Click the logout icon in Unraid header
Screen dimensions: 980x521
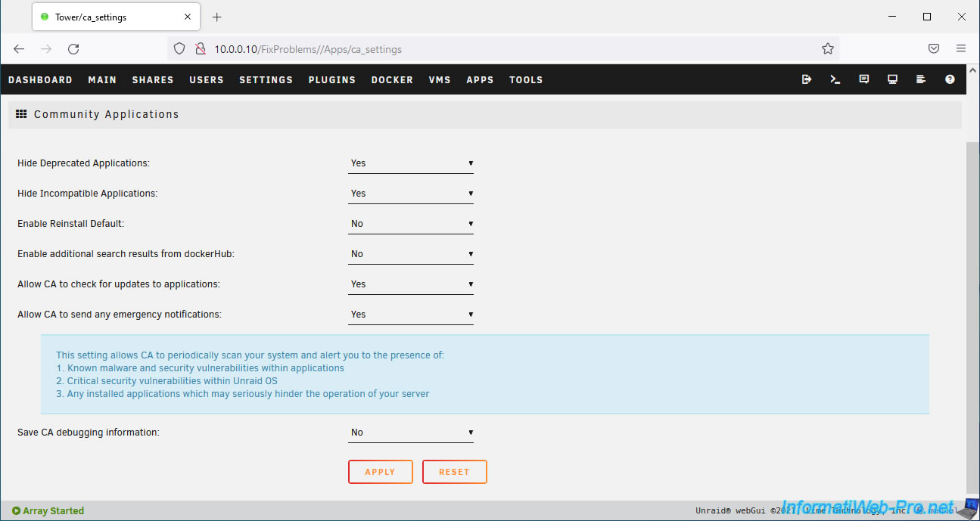point(807,79)
